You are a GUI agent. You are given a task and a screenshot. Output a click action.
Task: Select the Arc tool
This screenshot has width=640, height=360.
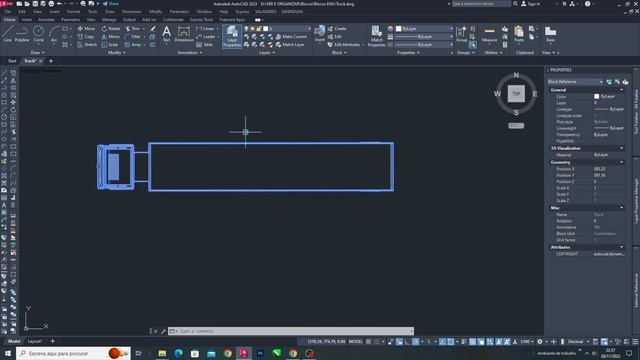[x=54, y=33]
